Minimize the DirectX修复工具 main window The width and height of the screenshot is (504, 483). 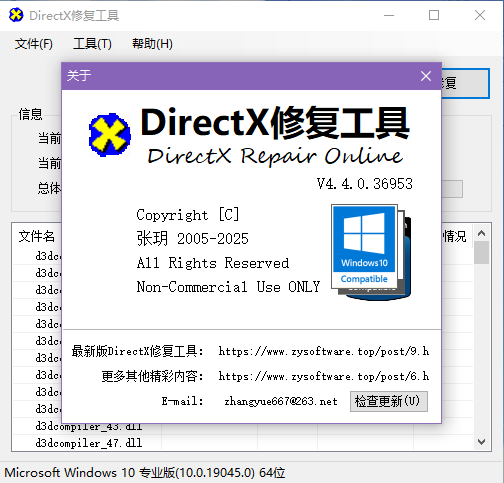(x=389, y=15)
